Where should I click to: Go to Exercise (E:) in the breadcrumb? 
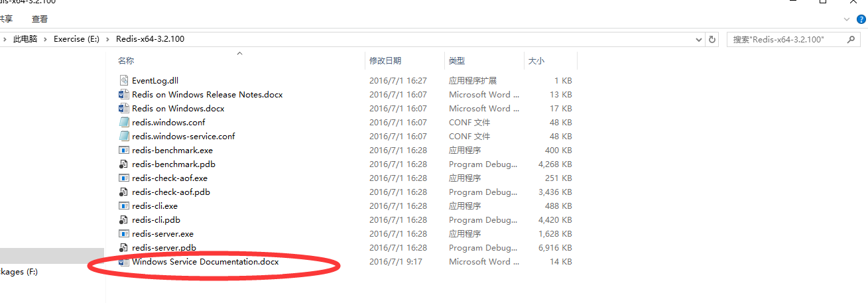tap(76, 39)
